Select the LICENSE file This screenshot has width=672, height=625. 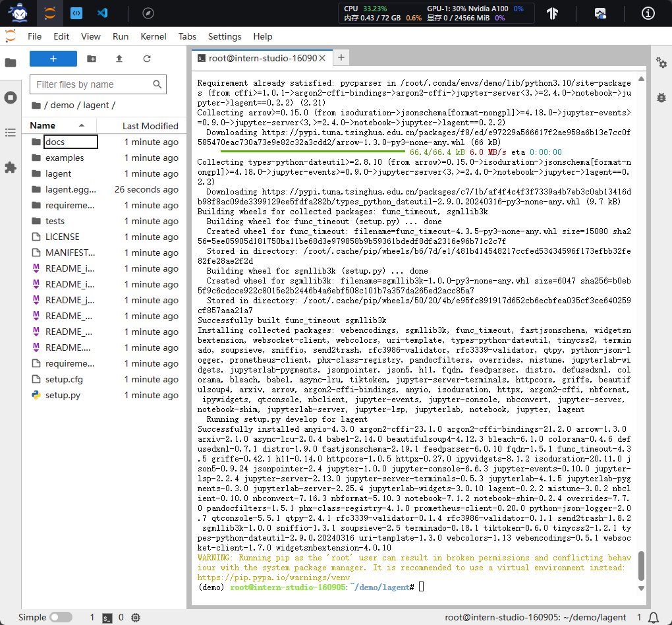(105, 237)
